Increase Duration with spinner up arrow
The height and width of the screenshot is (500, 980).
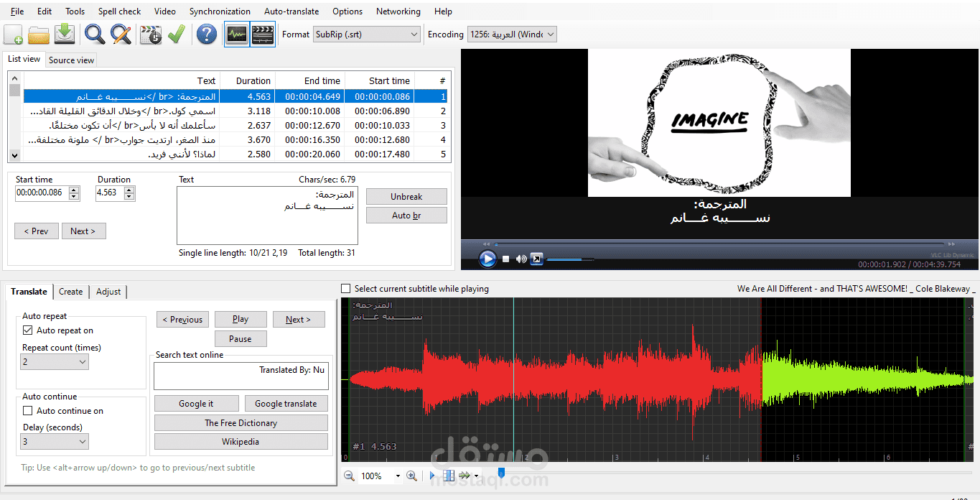[x=129, y=190]
